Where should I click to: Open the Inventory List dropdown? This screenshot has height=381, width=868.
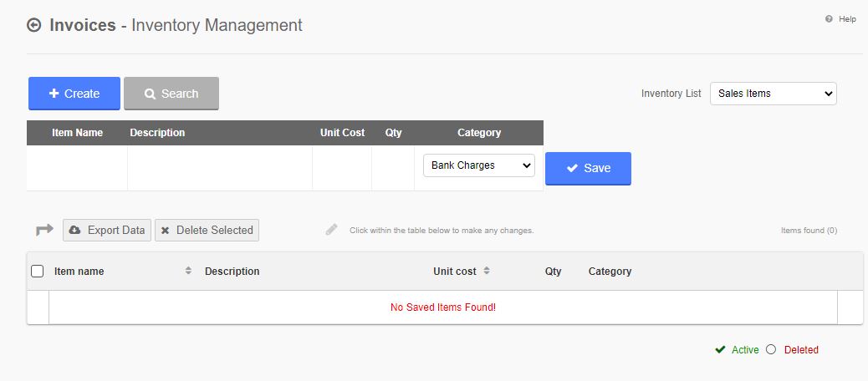tap(774, 94)
